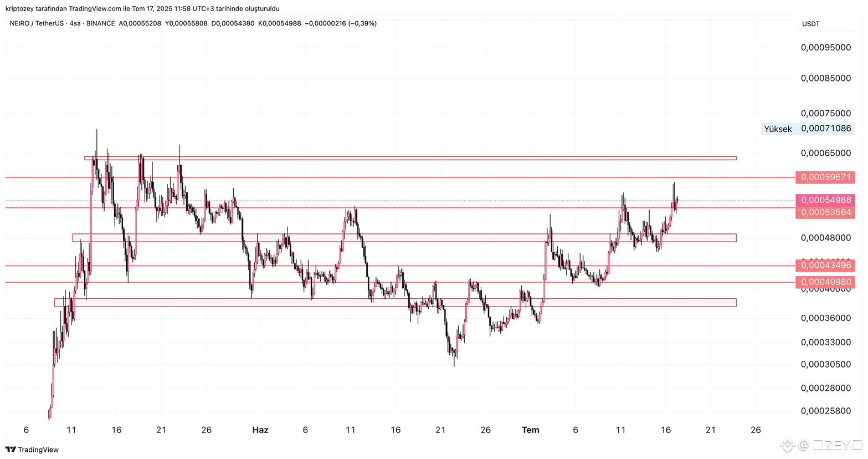Click the Haz month label on time axis
Image resolution: width=868 pixels, height=459 pixels.
pyautogui.click(x=260, y=430)
